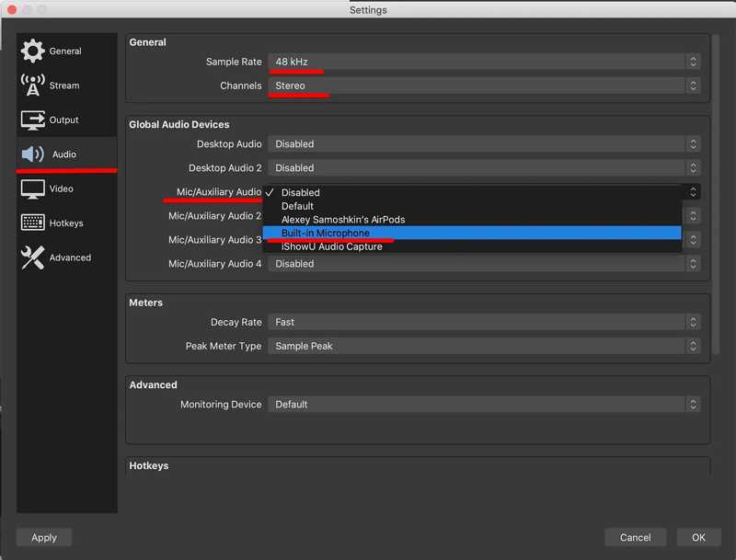
Task: Click the General gear icon in sidebar
Action: tap(33, 51)
